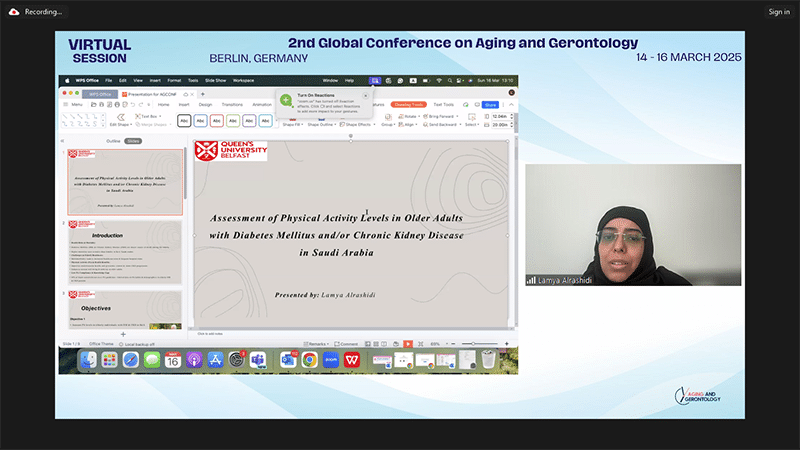Click the add new slide plus icon

pos(123,334)
